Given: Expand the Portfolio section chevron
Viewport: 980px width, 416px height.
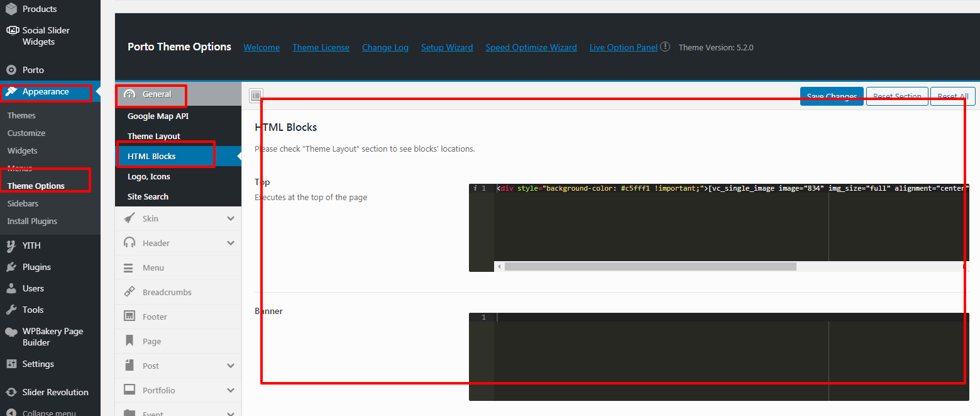Looking at the screenshot, I should (231, 390).
